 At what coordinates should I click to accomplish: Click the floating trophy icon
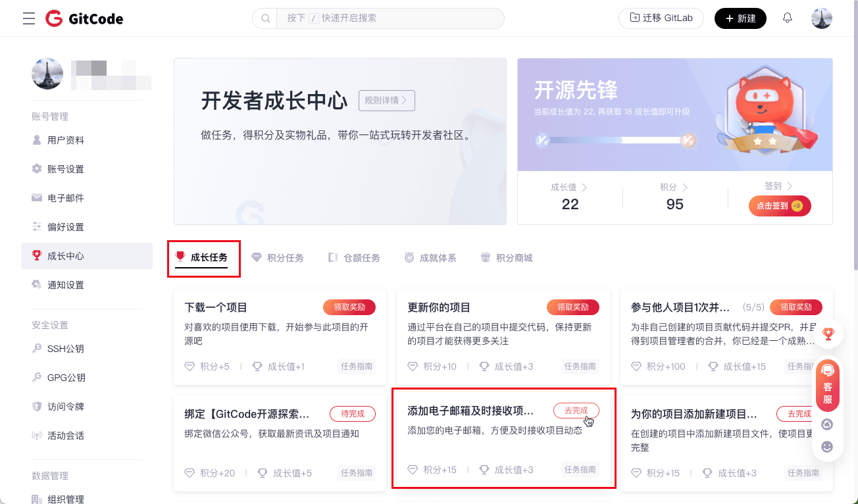point(828,334)
